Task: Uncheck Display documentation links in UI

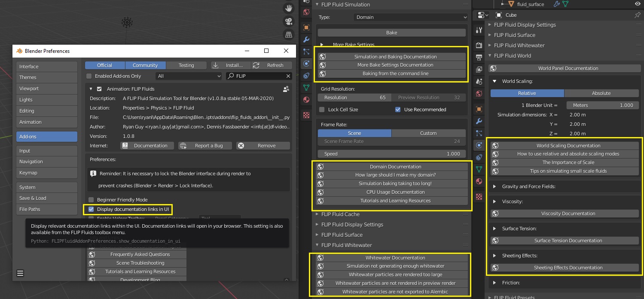Action: tap(91, 209)
